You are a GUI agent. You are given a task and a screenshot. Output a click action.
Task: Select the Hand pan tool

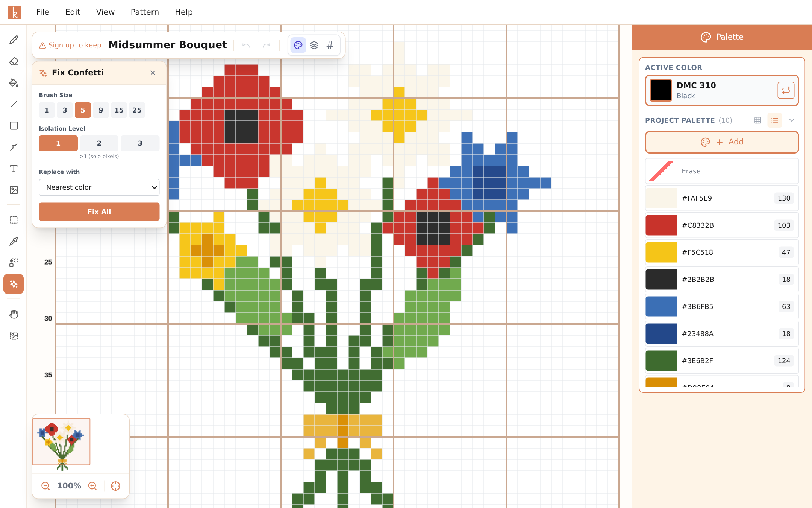coord(14,314)
